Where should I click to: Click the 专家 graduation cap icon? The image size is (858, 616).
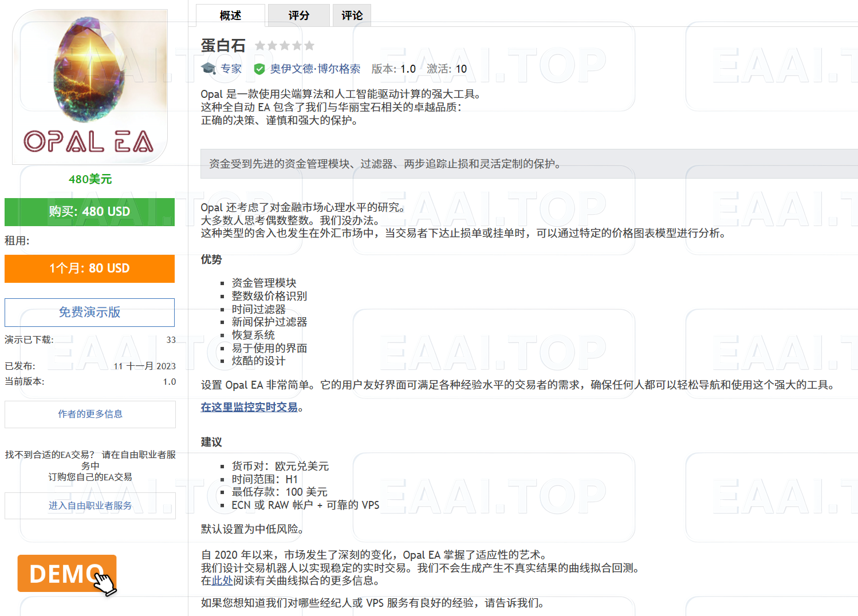pyautogui.click(x=208, y=69)
